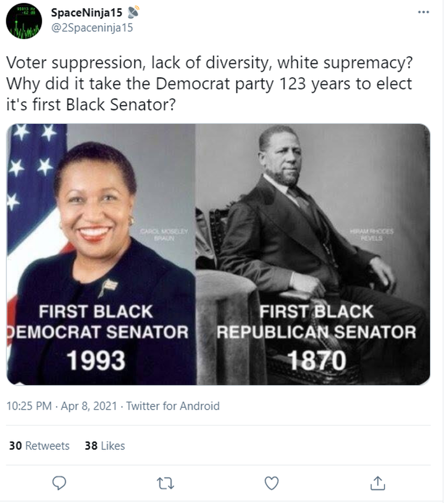This screenshot has width=448, height=503.
Task: Like the tweet with the heart icon
Action: coord(272,483)
